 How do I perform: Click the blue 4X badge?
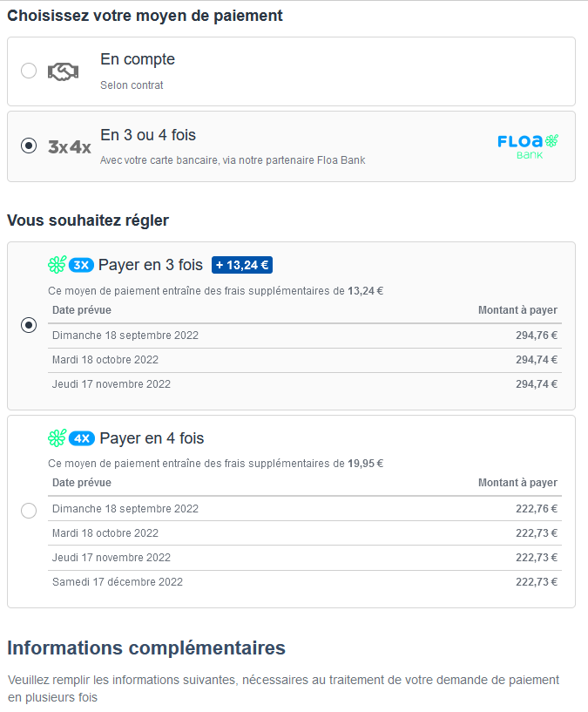(82, 438)
